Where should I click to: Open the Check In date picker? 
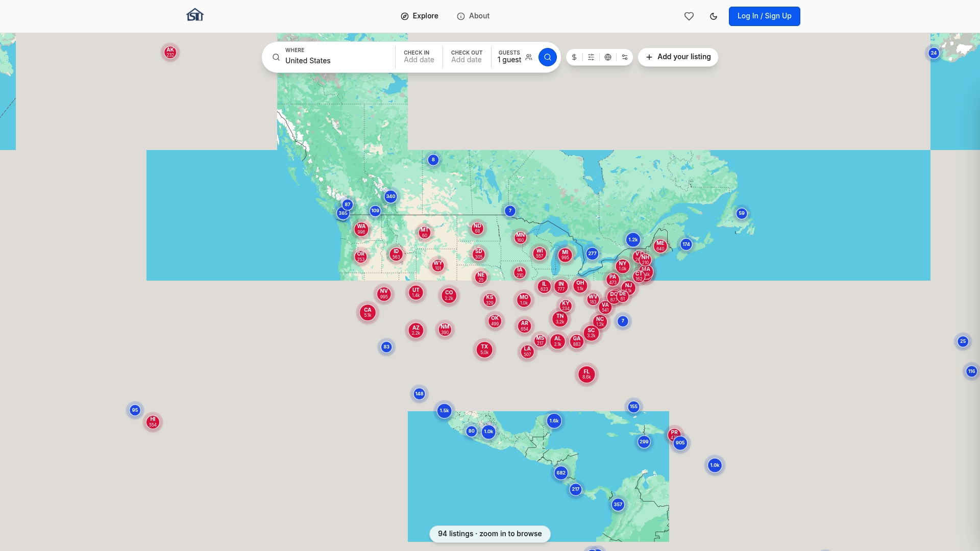pos(419,57)
